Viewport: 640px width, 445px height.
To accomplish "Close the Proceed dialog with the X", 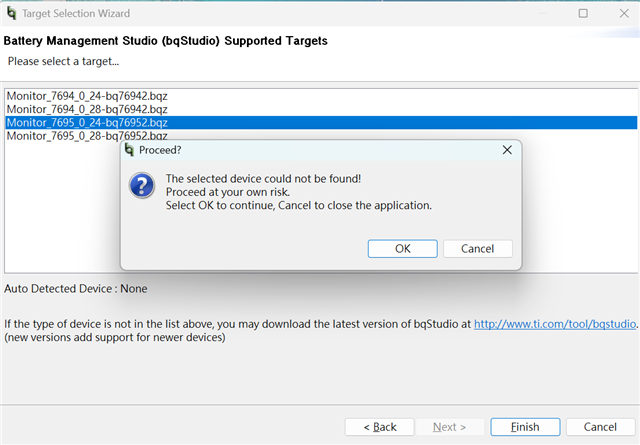I will (x=507, y=150).
